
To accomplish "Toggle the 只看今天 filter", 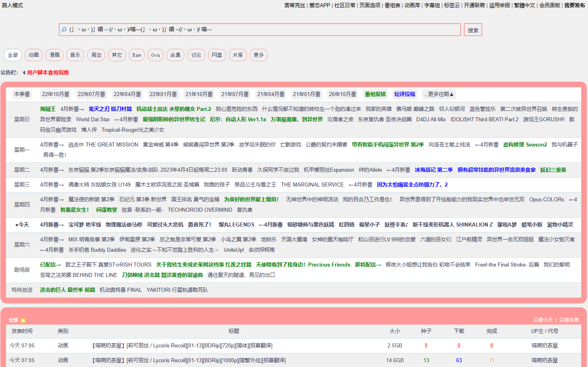I will (x=543, y=320).
